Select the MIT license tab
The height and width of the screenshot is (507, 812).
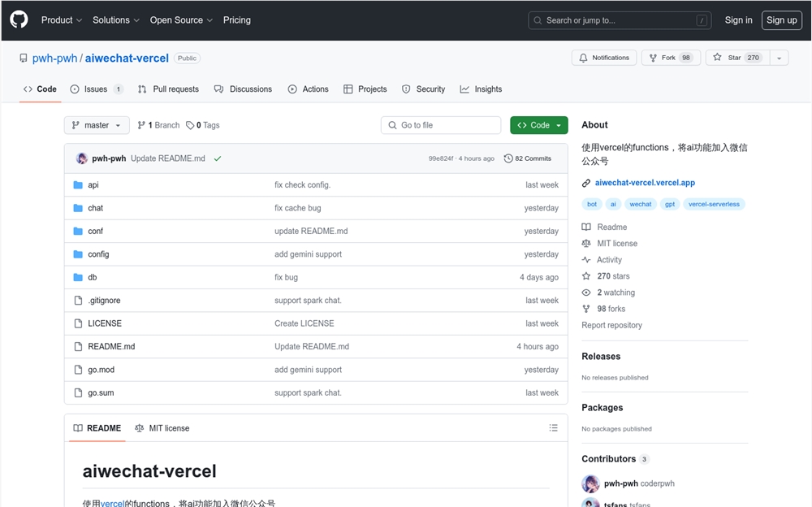tap(162, 428)
